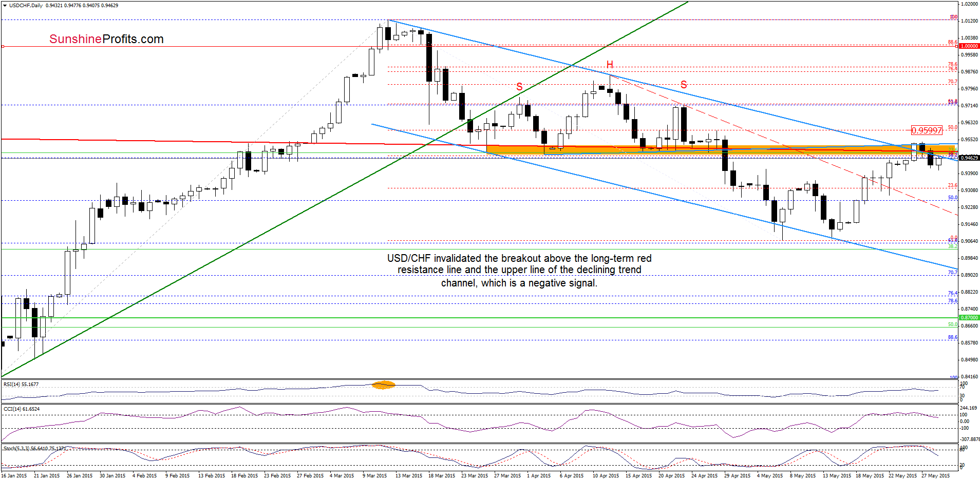Select the 'USD/CHF invalidated the breakout' annotation text
The image size is (980, 480).
(x=519, y=271)
